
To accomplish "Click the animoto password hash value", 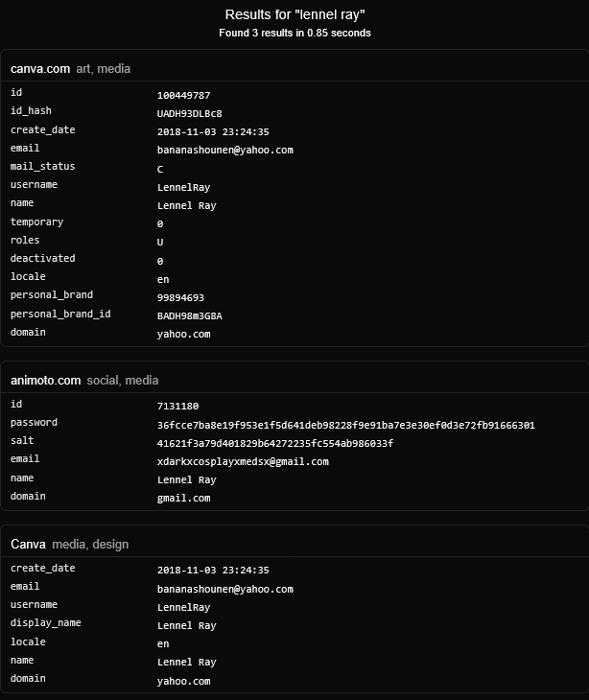I will 346,425.
